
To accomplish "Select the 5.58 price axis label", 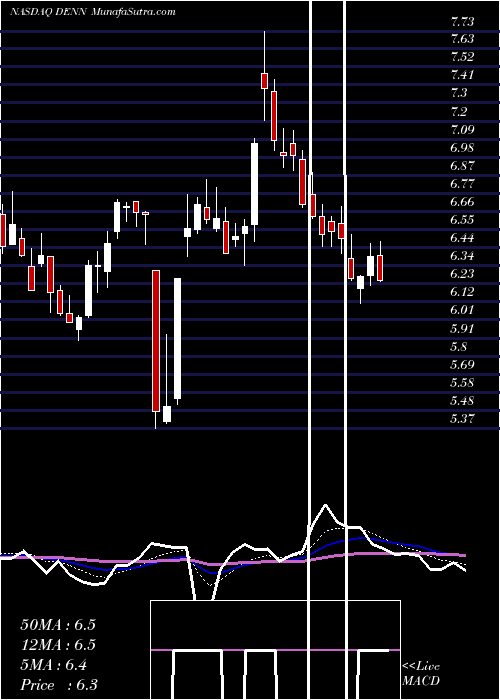I will [462, 383].
